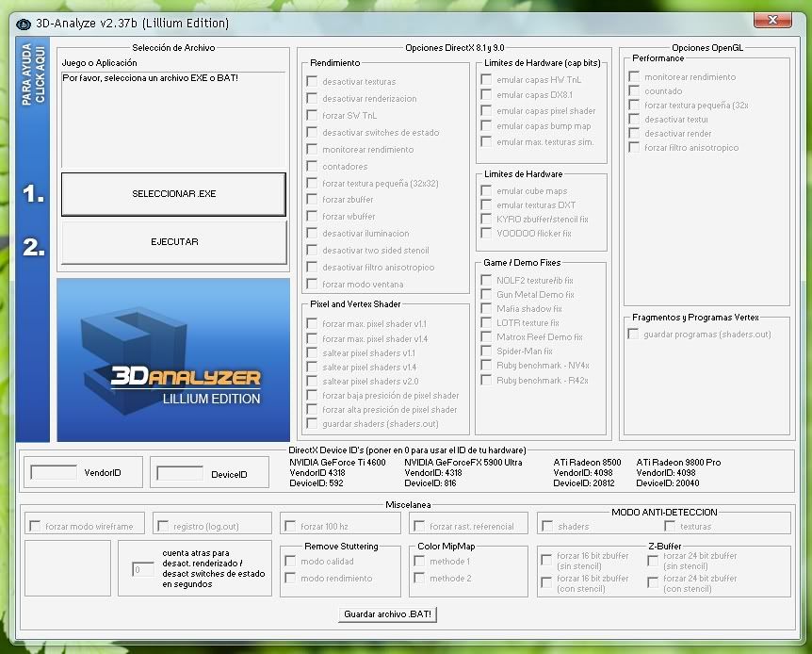Toggle Spider-Man fix checkbox
This screenshot has width=812, height=654.
(486, 351)
